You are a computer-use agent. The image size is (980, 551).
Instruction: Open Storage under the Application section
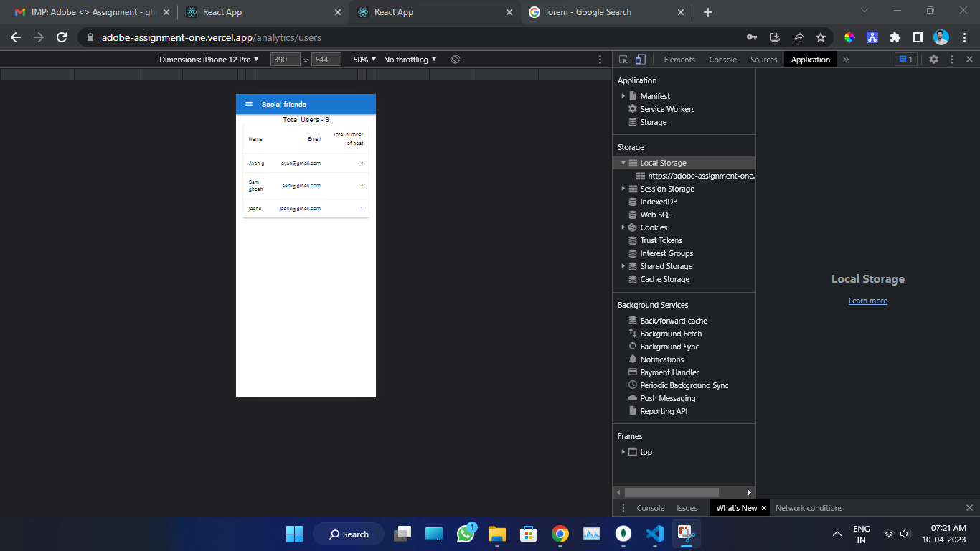[654, 122]
